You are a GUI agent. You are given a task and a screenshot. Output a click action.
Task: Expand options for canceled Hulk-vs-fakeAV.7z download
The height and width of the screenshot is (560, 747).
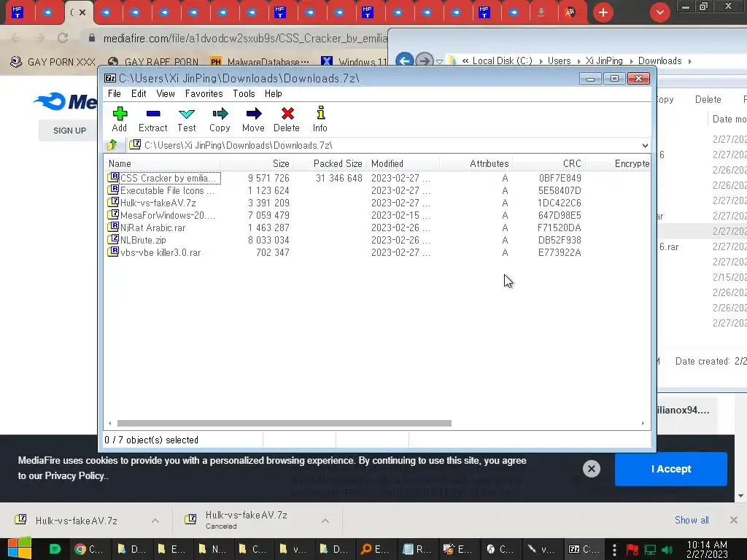point(325,521)
